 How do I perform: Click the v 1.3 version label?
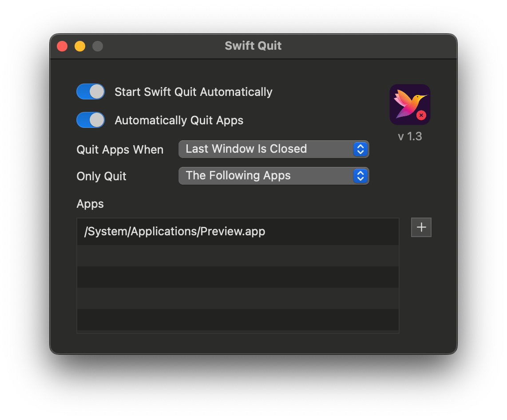[x=410, y=136]
